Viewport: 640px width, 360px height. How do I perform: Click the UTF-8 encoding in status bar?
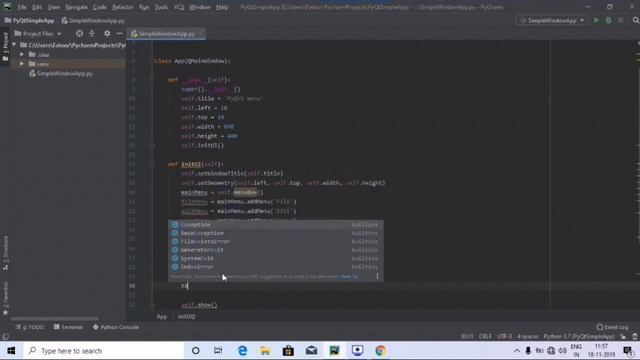pyautogui.click(x=504, y=336)
